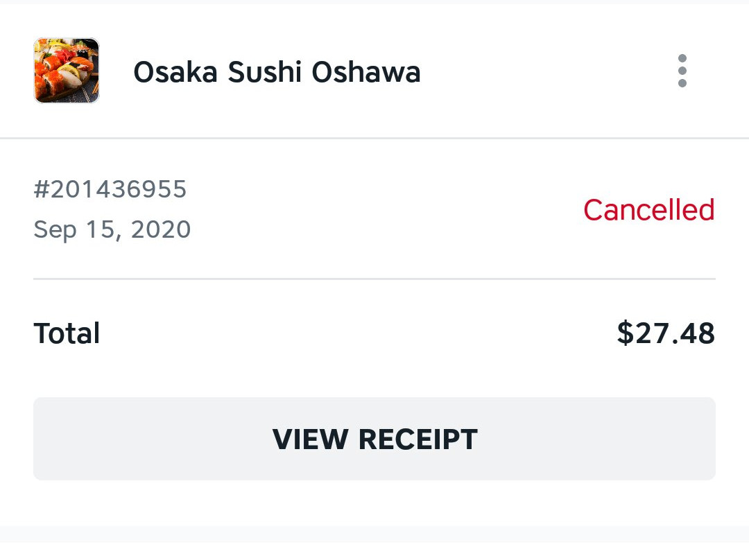Viewport: 749px width, 560px height.
Task: Click the VIEW RECEIPT button
Action: (x=374, y=439)
